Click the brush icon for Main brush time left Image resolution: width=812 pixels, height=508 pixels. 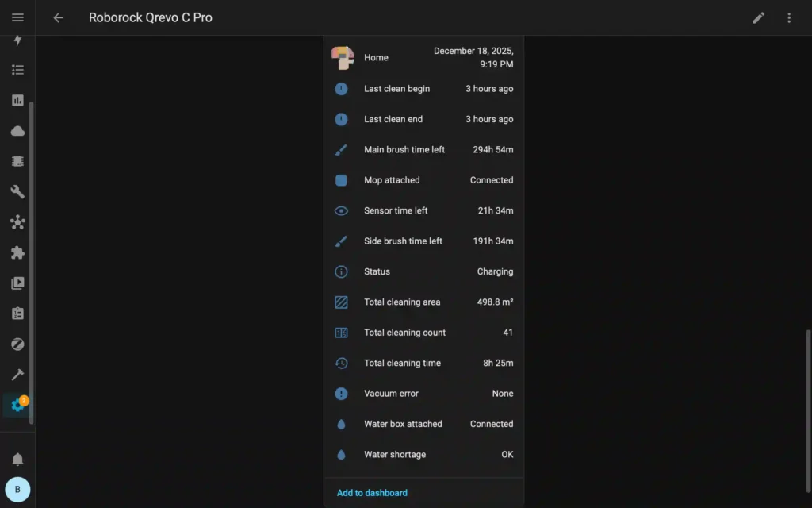pyautogui.click(x=341, y=149)
